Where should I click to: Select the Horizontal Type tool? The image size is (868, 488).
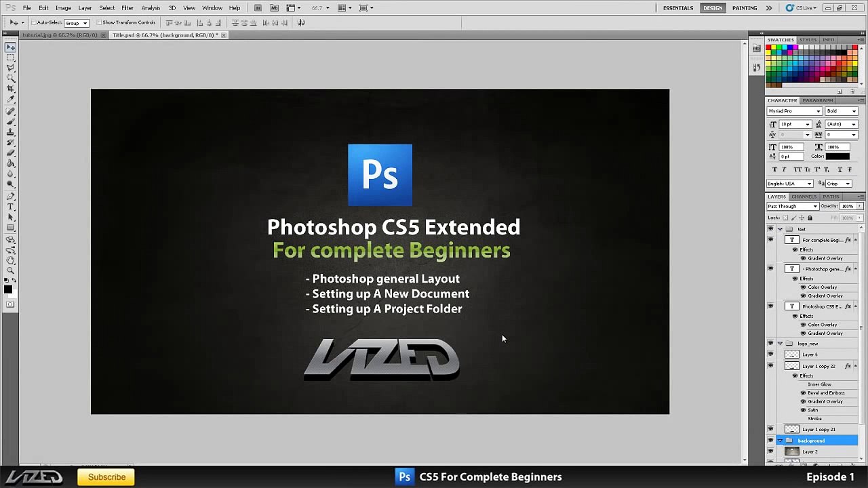coord(10,207)
